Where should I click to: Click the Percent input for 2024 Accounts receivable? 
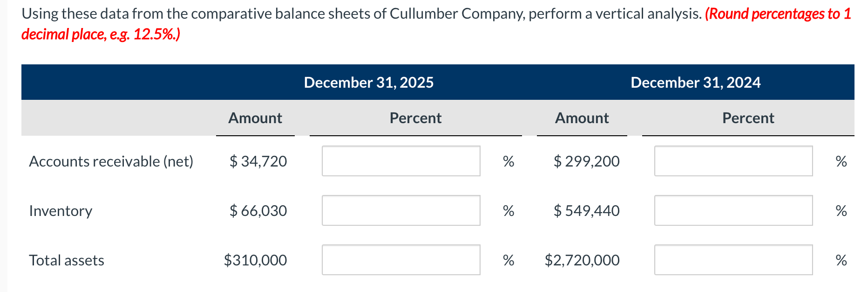733,161
